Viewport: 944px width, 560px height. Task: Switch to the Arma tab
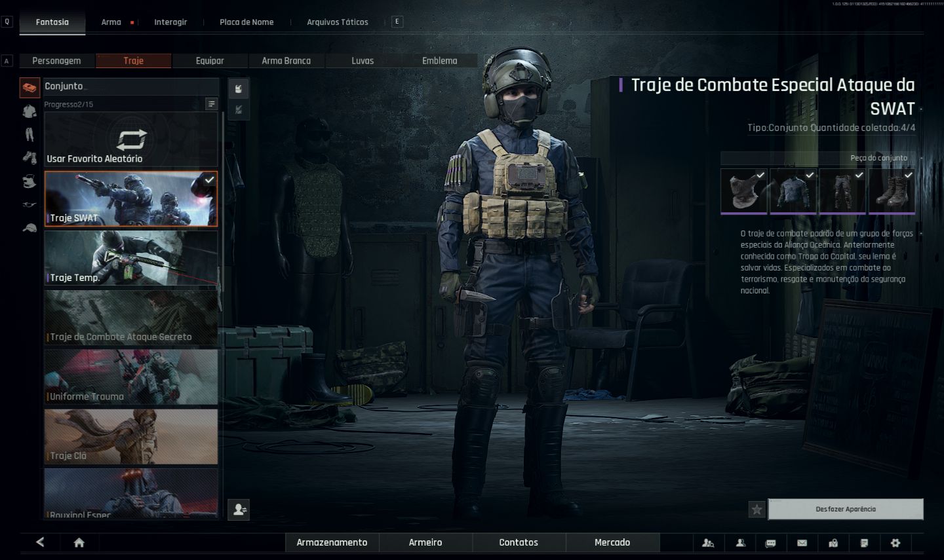click(111, 22)
